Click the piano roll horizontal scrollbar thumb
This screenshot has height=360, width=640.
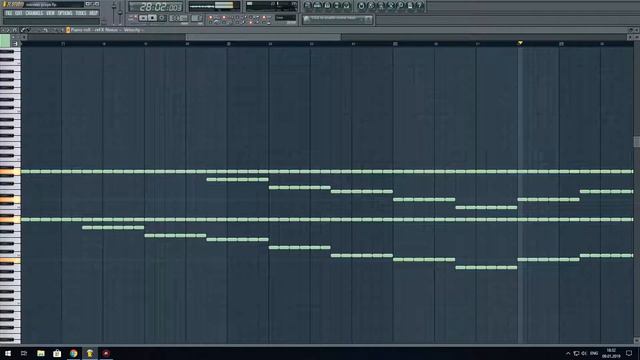coord(263,37)
